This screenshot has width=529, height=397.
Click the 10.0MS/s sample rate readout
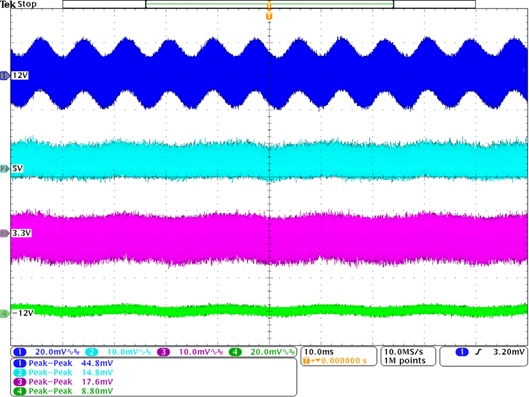[404, 352]
